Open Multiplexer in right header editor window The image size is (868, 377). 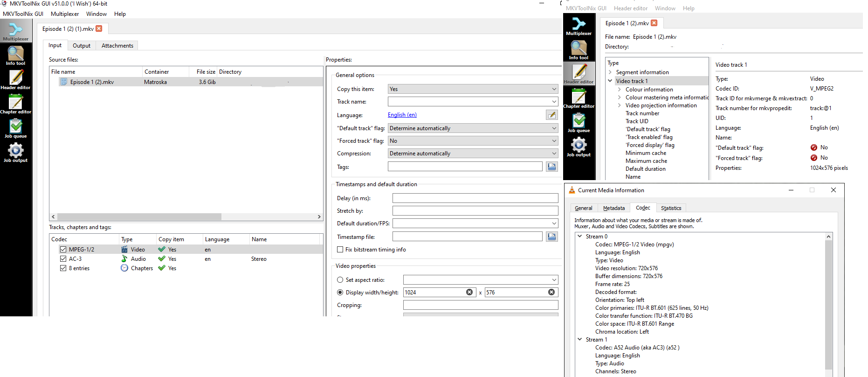(x=579, y=26)
